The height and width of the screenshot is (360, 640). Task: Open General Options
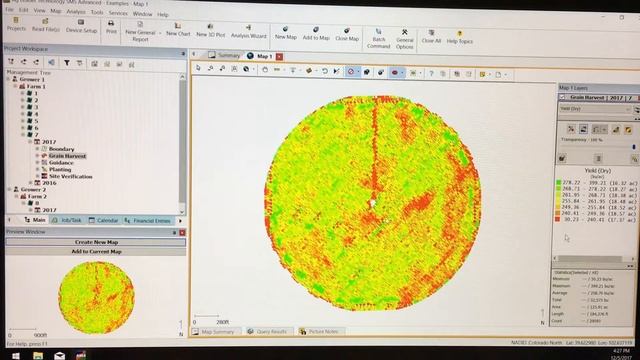coord(404,39)
